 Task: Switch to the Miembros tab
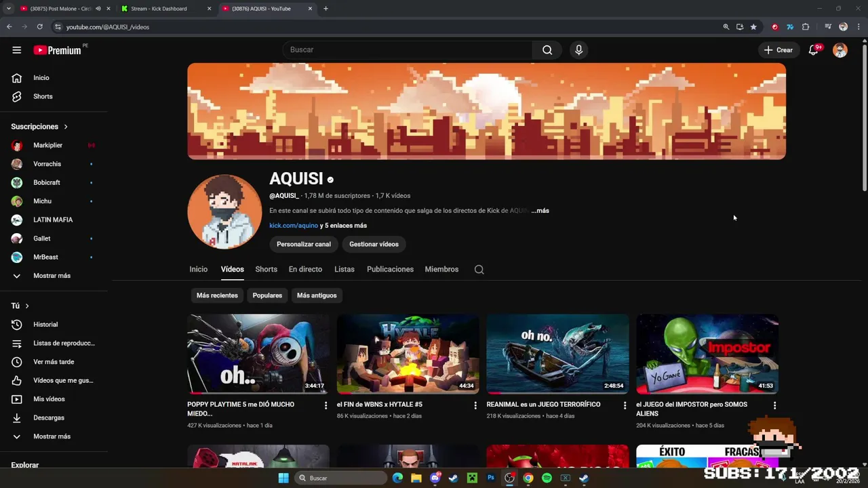[441, 269]
